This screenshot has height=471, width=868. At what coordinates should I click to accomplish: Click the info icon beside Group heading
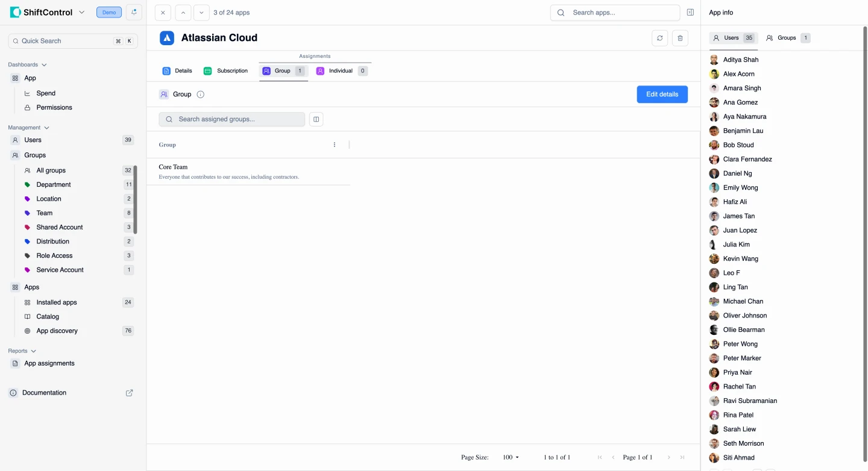point(201,95)
